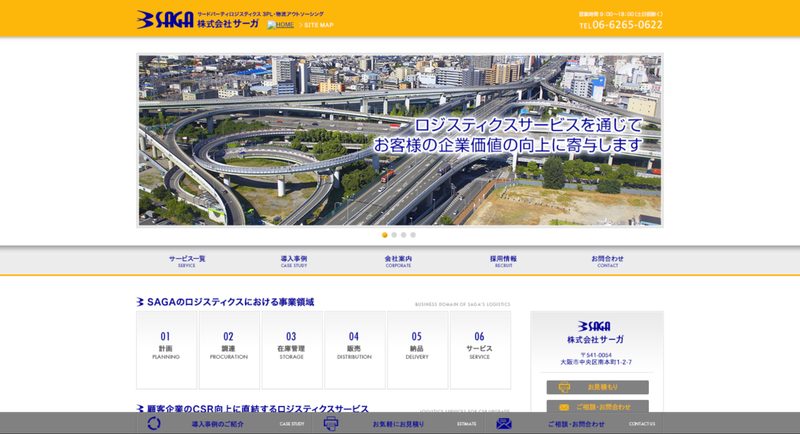Screen dimensions: 800x434
Task: Open 会社案内 CORPORATE menu item
Action: tap(398, 261)
